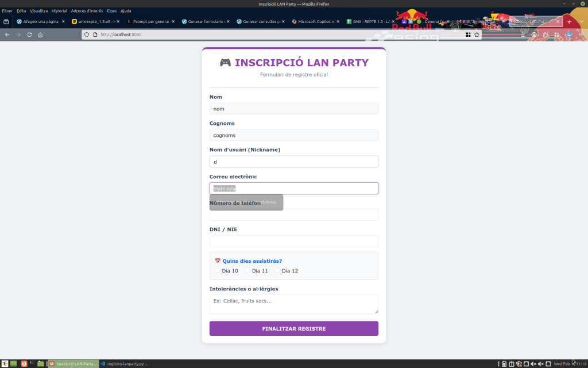Focus the Intoleràncies o al·lèrgies text area
Screen dimensions: 588x368
(x=293, y=304)
